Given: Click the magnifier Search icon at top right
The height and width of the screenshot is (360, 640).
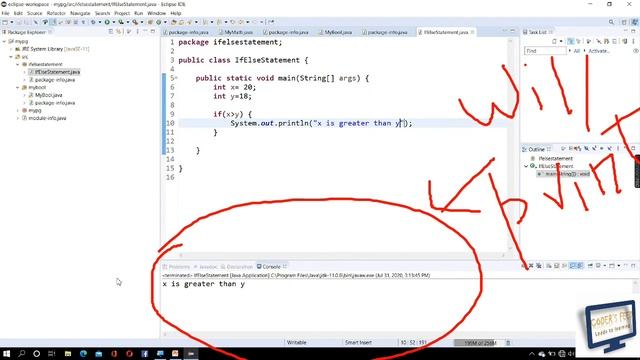Looking at the screenshot, I should (x=611, y=22).
